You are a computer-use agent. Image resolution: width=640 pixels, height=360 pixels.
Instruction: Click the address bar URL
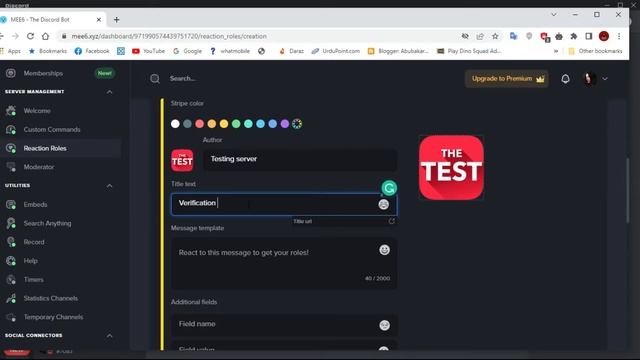click(x=169, y=36)
